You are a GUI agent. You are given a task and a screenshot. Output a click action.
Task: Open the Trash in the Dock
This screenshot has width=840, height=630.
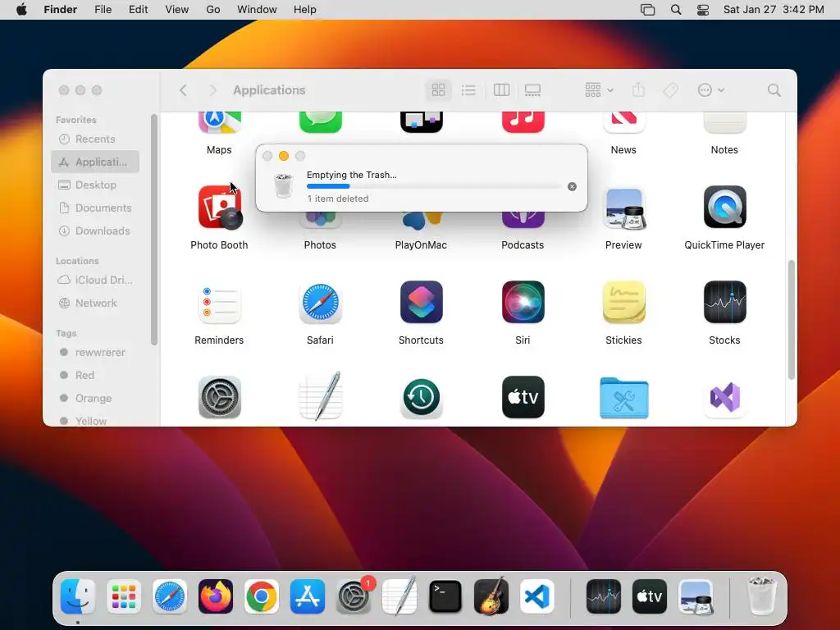point(761,596)
